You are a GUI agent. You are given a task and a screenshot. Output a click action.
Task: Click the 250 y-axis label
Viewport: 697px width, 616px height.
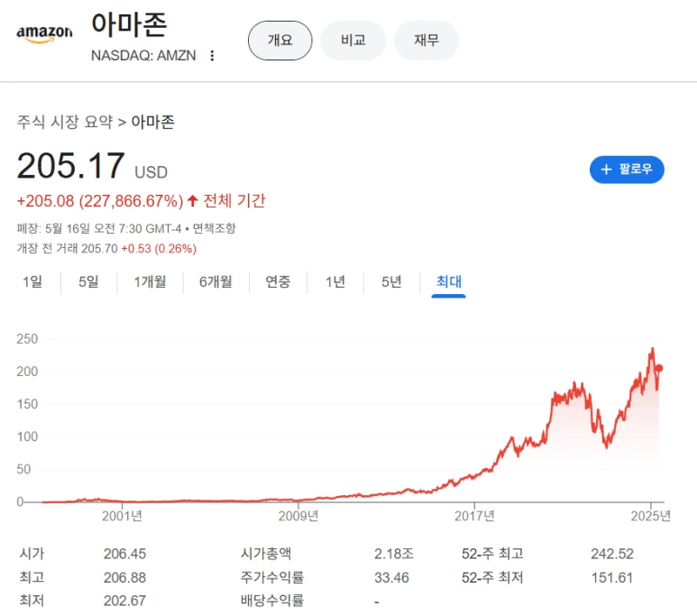[27, 339]
